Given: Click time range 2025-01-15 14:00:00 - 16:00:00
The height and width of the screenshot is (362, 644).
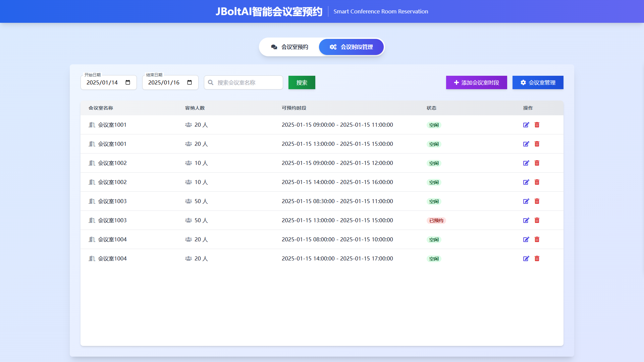Looking at the screenshot, I should coord(337,182).
